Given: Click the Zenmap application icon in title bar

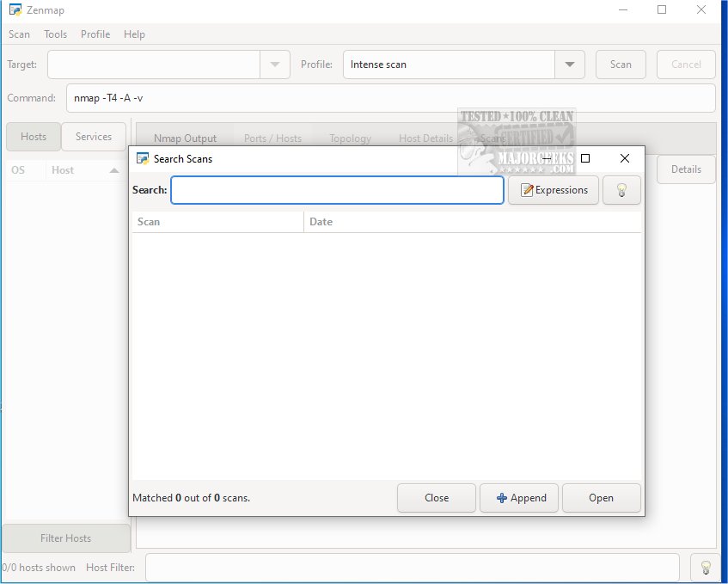Looking at the screenshot, I should [x=15, y=9].
